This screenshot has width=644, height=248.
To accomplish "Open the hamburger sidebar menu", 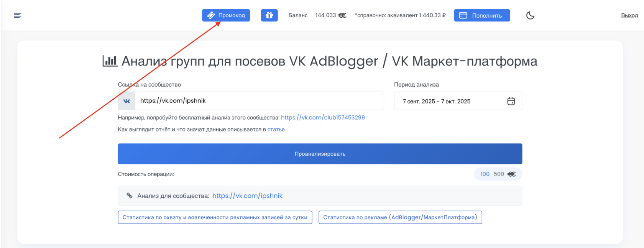I will 18,15.
